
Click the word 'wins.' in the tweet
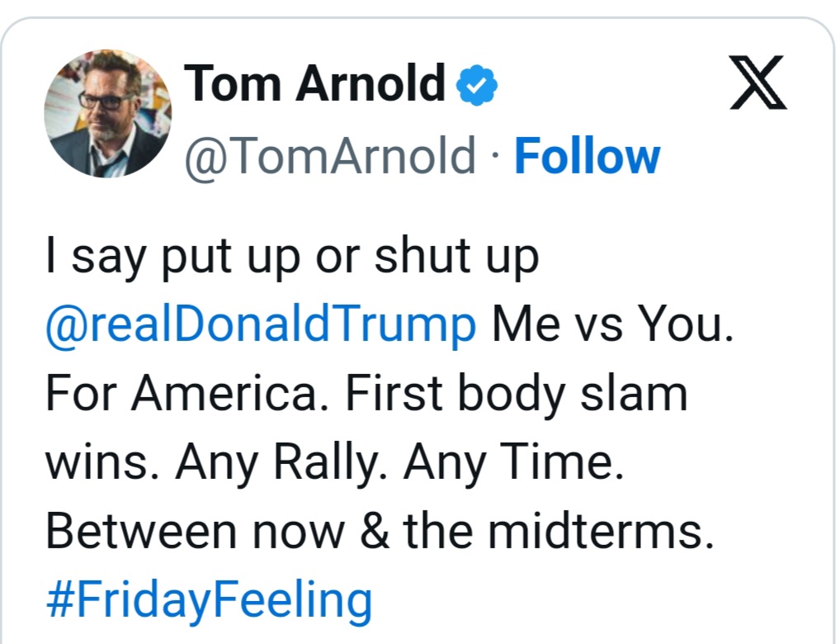[x=101, y=462]
